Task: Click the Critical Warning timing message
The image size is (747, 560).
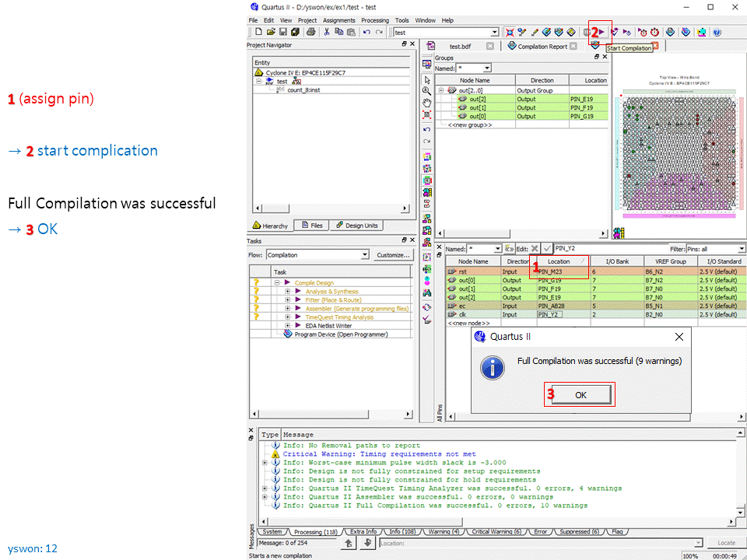Action: pos(379,454)
